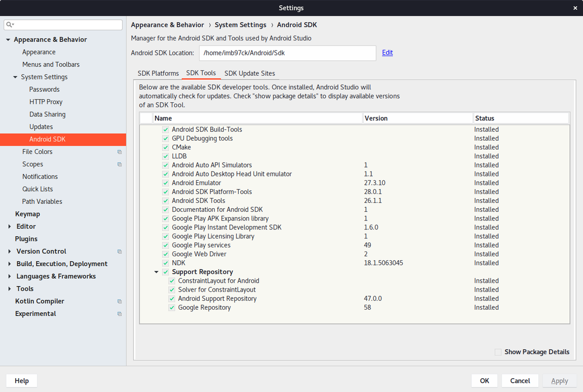Expand Languages & Frameworks arrow

click(x=9, y=276)
